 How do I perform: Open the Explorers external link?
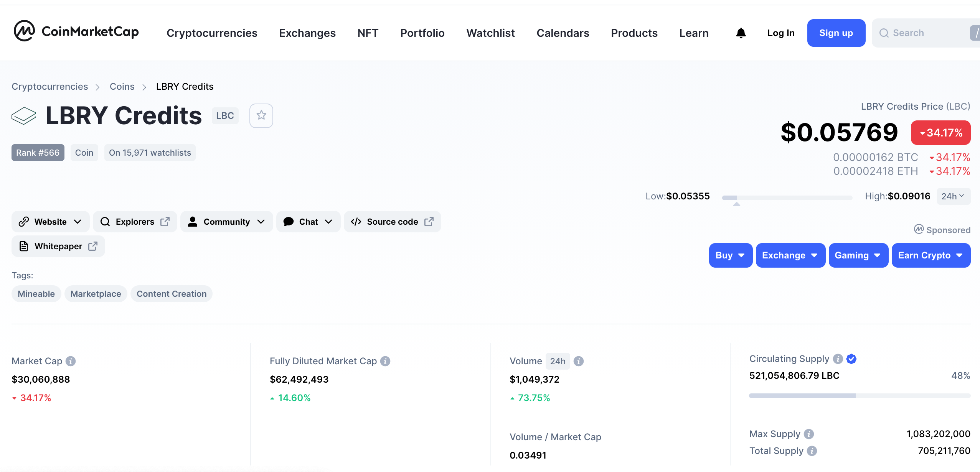(135, 222)
